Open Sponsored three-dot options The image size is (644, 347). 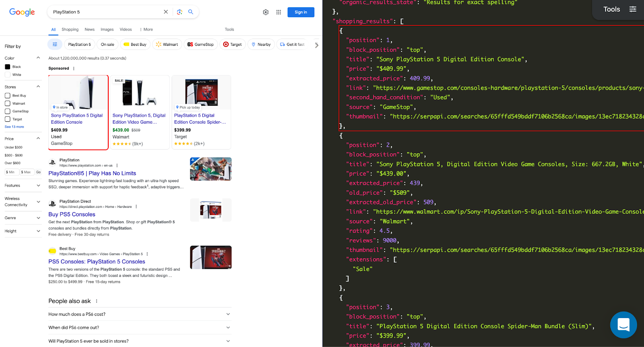click(x=74, y=68)
